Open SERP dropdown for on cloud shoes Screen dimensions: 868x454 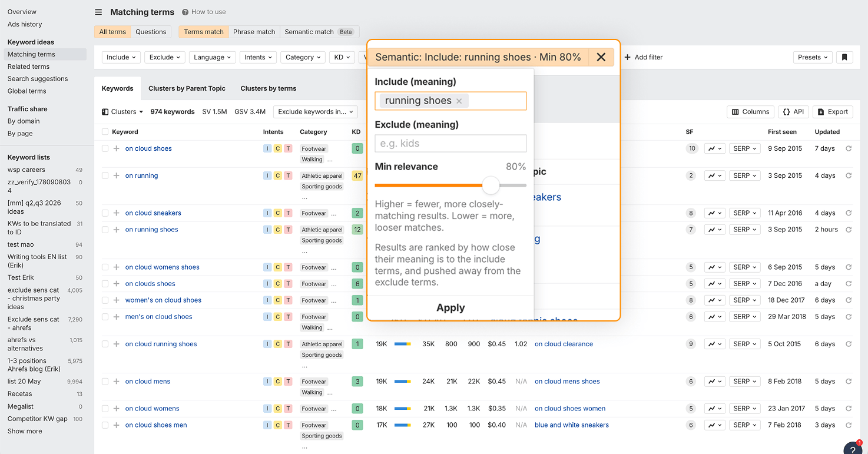745,148
